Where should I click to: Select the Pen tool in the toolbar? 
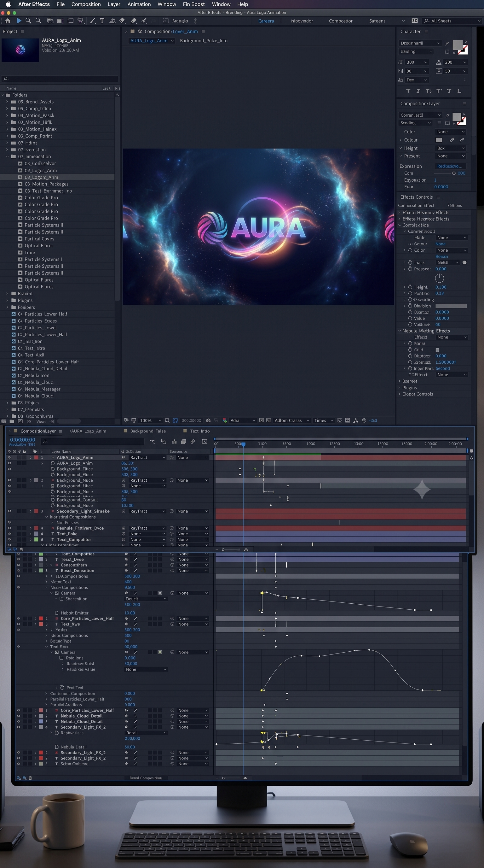click(93, 21)
